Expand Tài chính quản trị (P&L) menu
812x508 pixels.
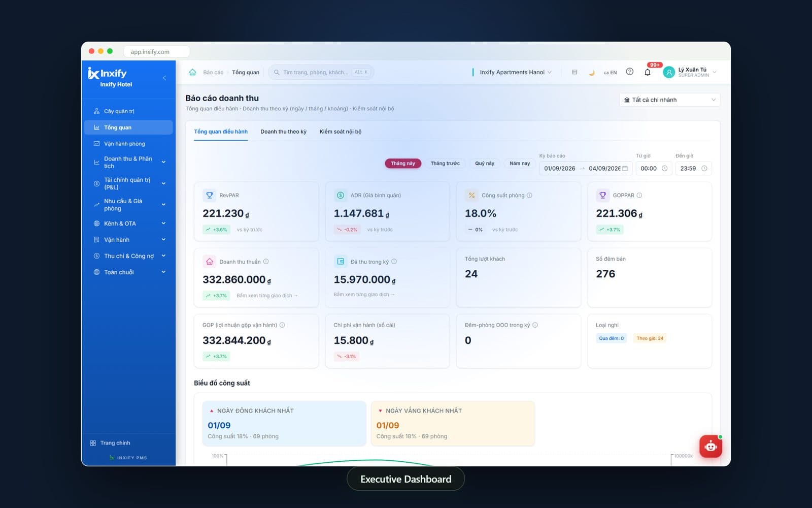(x=128, y=183)
